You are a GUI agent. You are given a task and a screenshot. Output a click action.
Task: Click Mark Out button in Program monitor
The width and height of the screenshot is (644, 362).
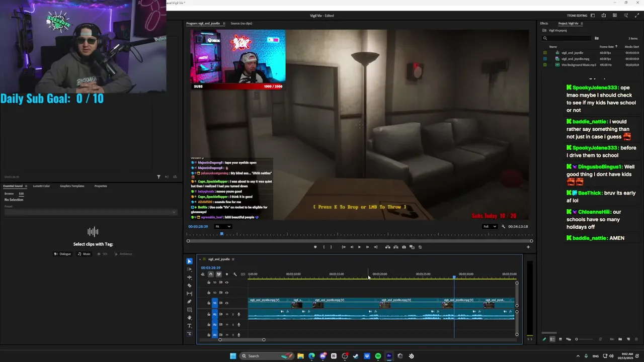pyautogui.click(x=331, y=247)
